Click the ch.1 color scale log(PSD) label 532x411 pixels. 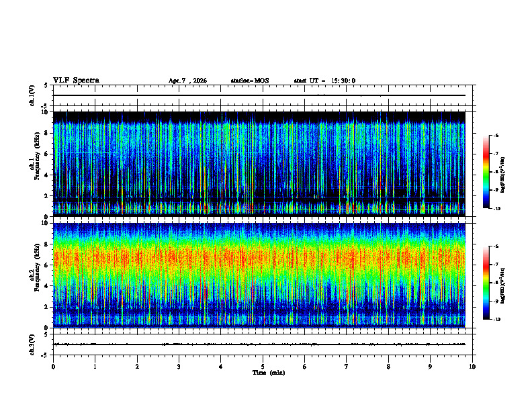pyautogui.click(x=502, y=175)
